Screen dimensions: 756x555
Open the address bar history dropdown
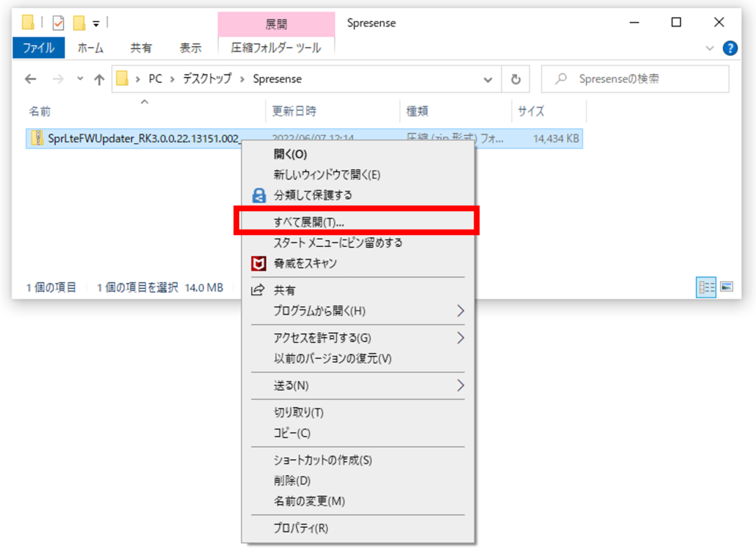[488, 79]
